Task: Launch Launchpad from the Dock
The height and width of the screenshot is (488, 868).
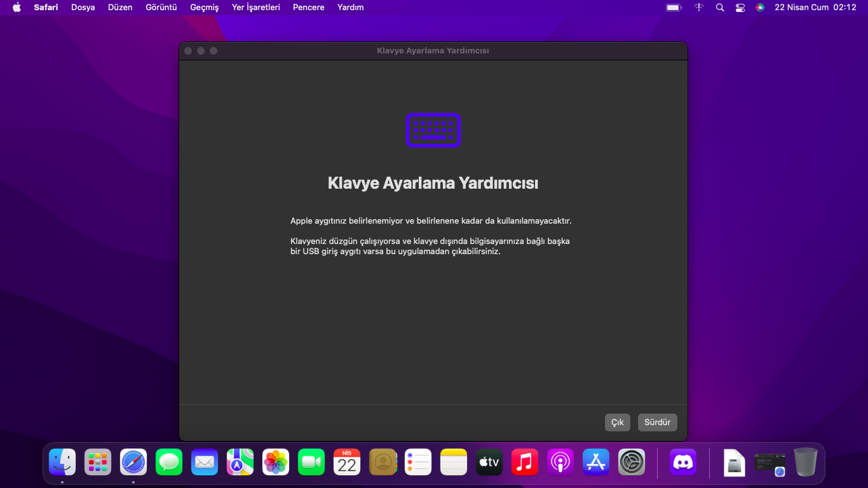Action: [98, 462]
